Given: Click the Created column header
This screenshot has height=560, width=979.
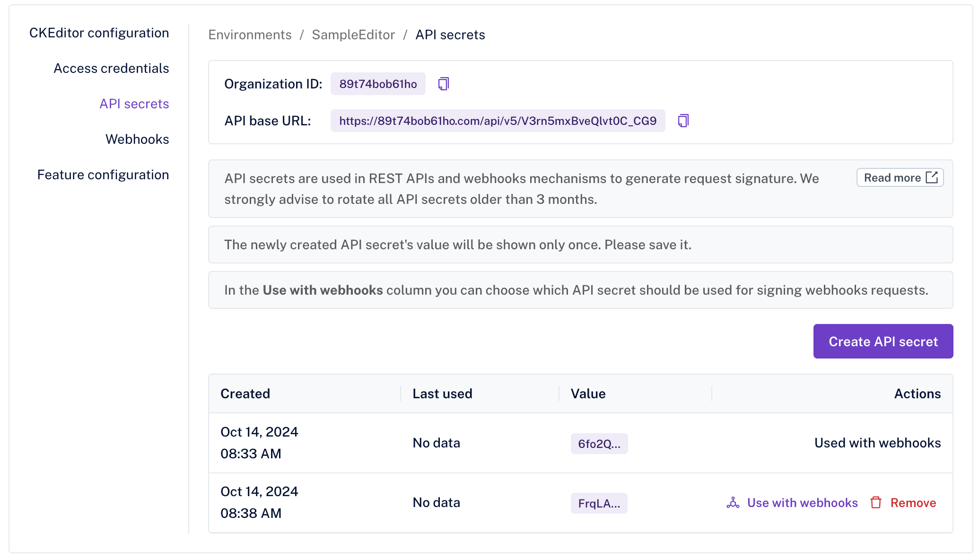Looking at the screenshot, I should tap(245, 394).
